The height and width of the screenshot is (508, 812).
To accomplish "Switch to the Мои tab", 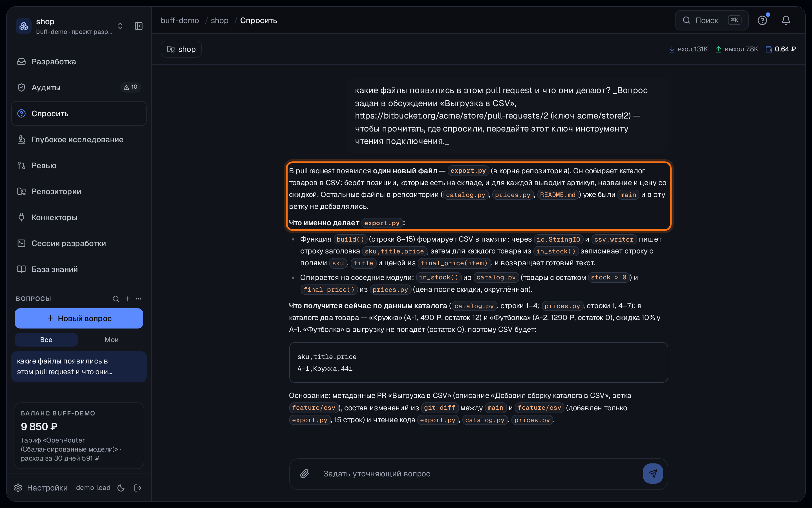I will [x=111, y=340].
